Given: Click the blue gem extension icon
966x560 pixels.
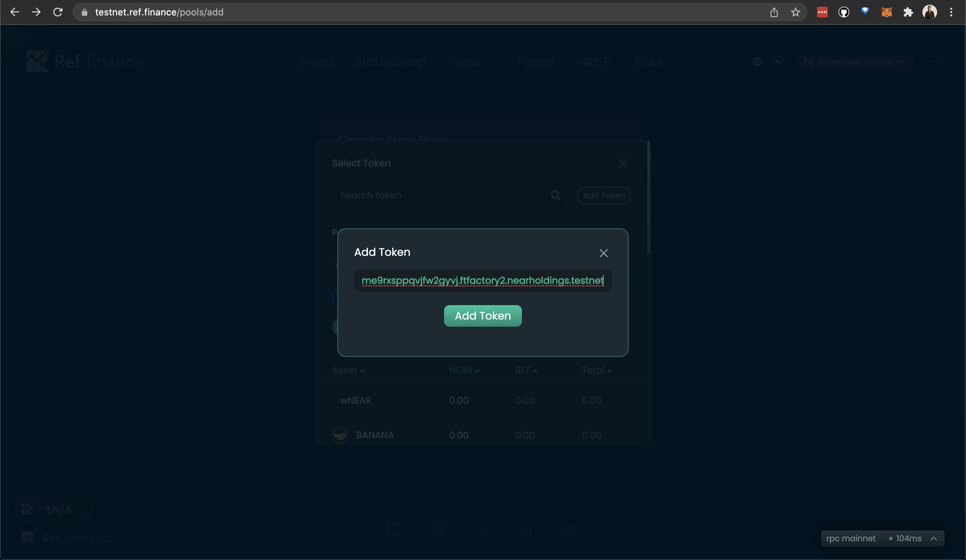Looking at the screenshot, I should coord(865,12).
